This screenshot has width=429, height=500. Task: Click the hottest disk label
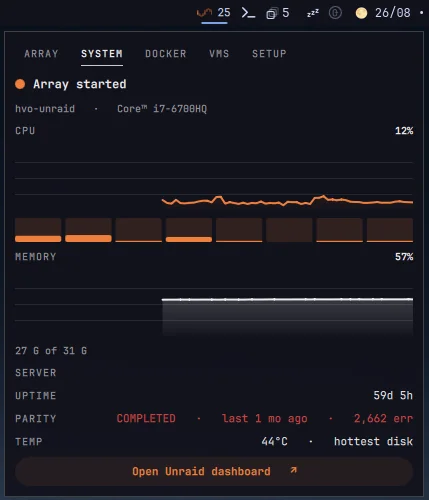click(373, 441)
